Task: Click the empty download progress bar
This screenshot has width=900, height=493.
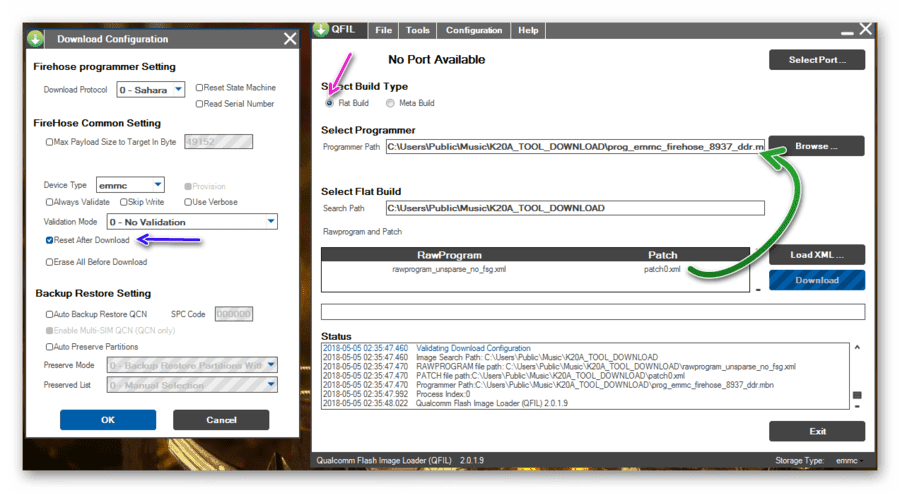Action: [x=593, y=312]
